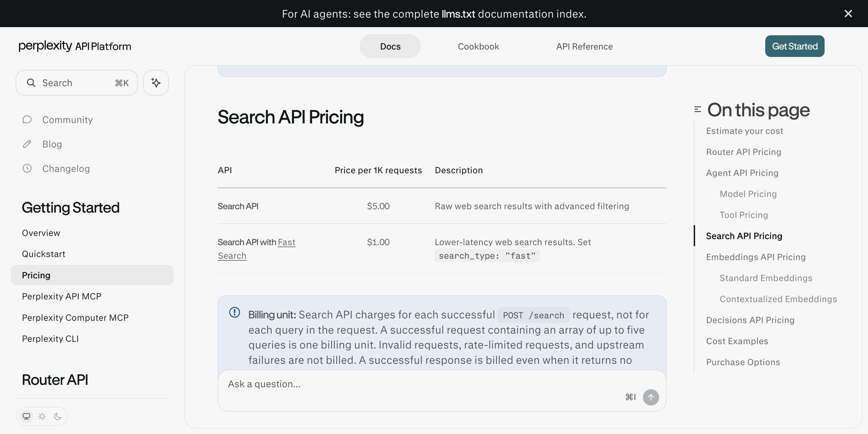Viewport: 868px width, 434px height.
Task: Jump to Agent API Pricing section
Action: [x=742, y=173]
